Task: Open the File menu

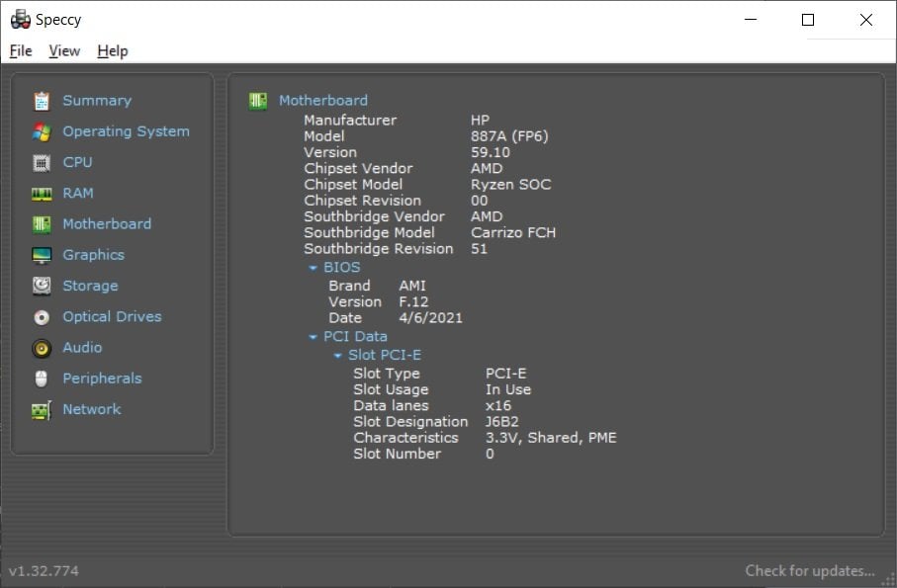Action: tap(21, 50)
